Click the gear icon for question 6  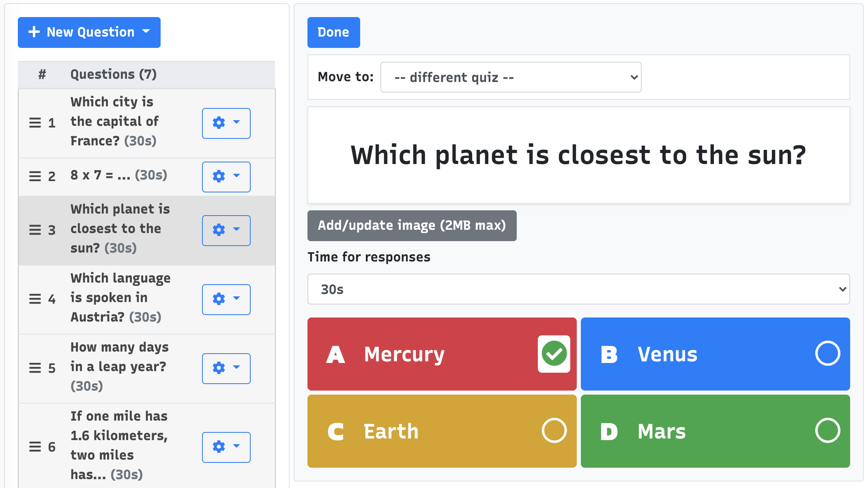[x=218, y=446]
